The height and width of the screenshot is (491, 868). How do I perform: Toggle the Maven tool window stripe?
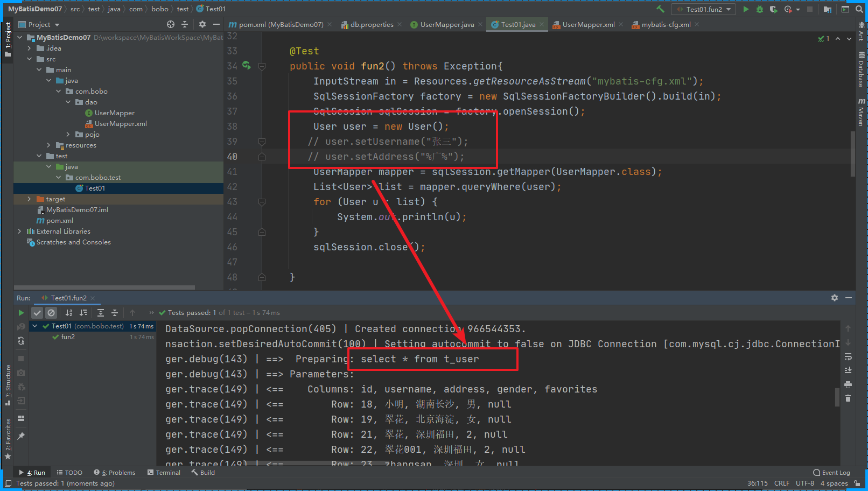coord(861,112)
